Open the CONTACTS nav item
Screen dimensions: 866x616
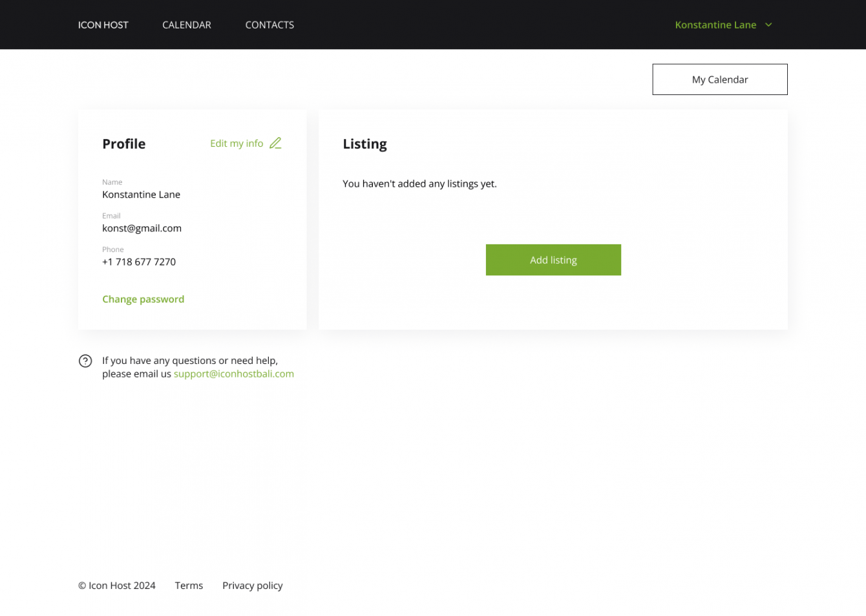pyautogui.click(x=269, y=25)
